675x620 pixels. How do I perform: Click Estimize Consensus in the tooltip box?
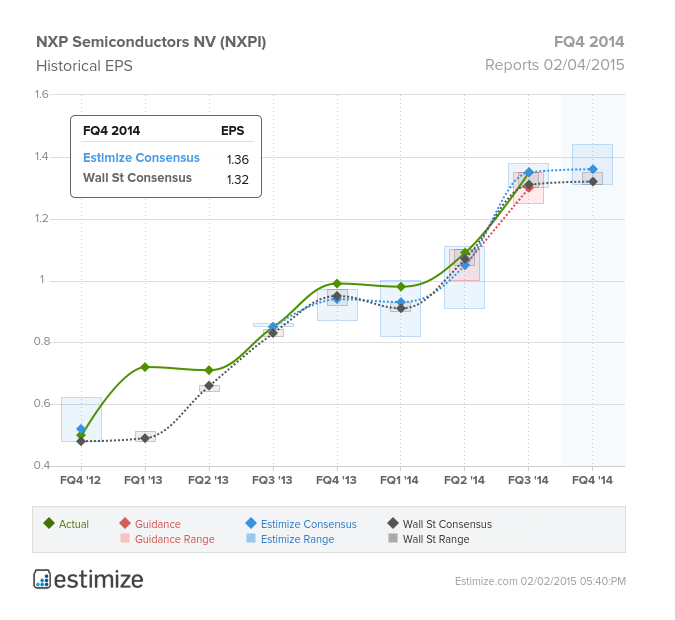tap(141, 158)
